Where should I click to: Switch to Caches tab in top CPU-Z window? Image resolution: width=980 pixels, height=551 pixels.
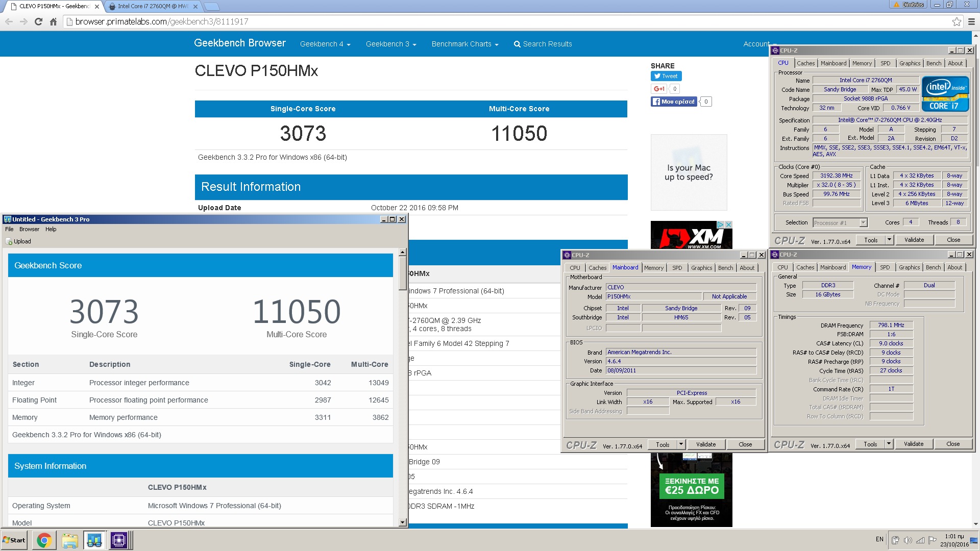pyautogui.click(x=805, y=63)
